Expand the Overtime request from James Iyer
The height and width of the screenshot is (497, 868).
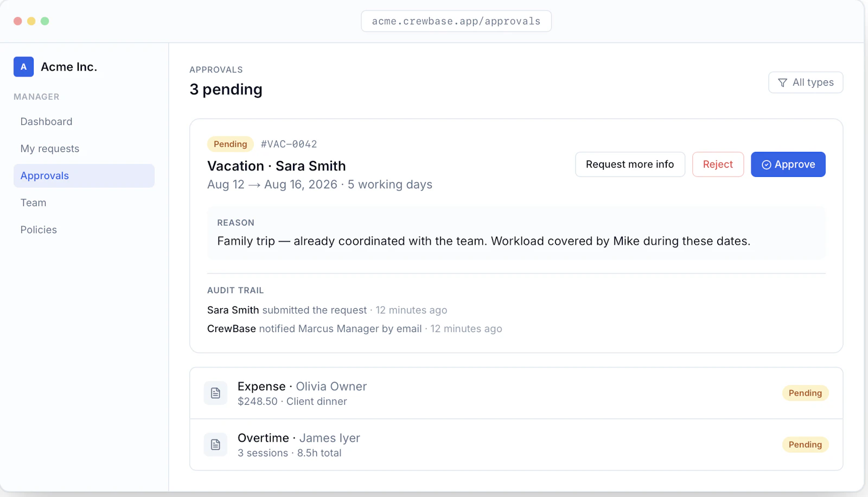pyautogui.click(x=516, y=445)
